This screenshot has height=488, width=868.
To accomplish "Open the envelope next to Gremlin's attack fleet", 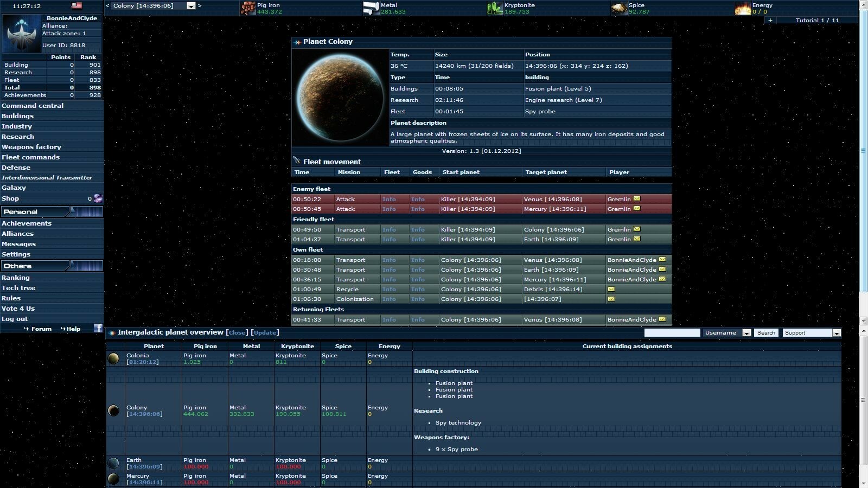I will click(x=636, y=199).
